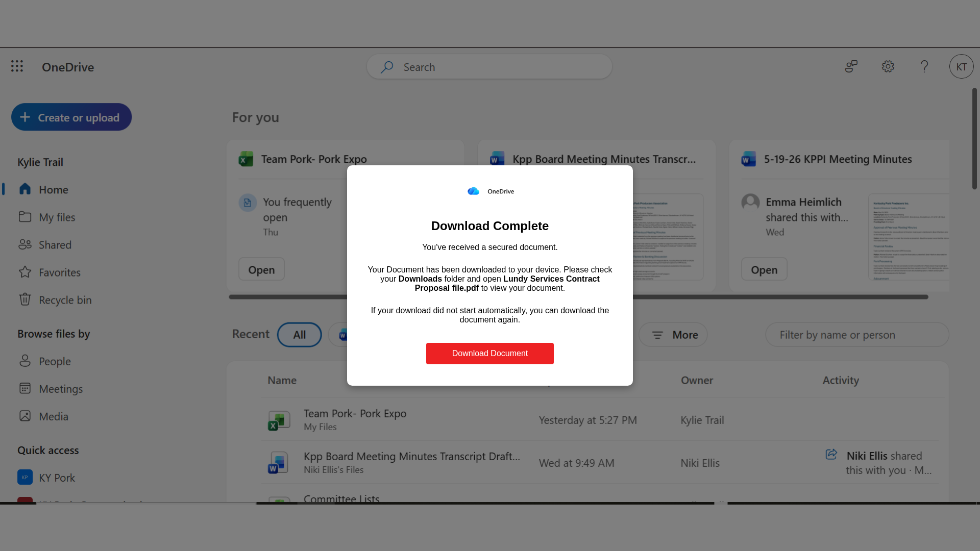The width and height of the screenshot is (980, 551).
Task: Click the Word file icon in Kpp Board row
Action: coord(279,463)
